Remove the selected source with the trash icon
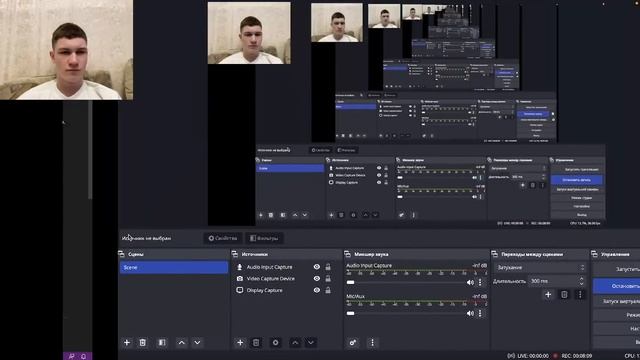The height and width of the screenshot is (360, 640). [256, 342]
